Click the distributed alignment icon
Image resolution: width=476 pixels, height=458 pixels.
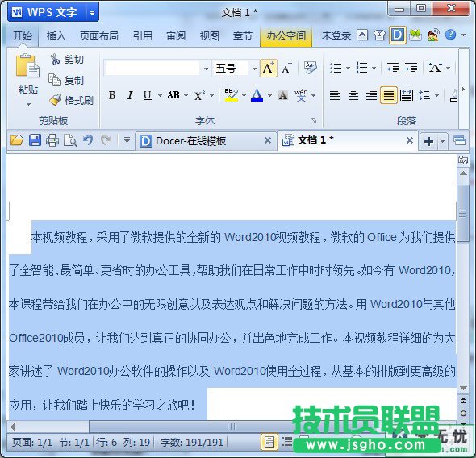point(407,95)
